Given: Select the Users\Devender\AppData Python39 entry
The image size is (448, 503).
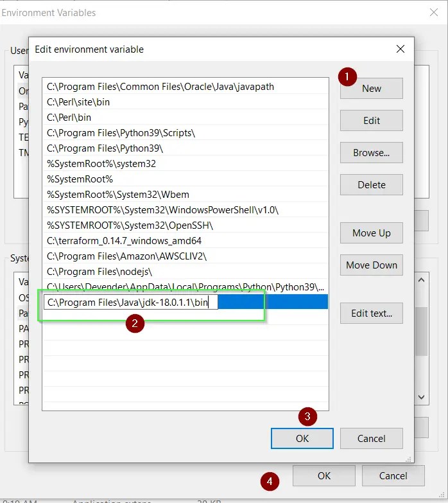Looking at the screenshot, I should [x=185, y=287].
